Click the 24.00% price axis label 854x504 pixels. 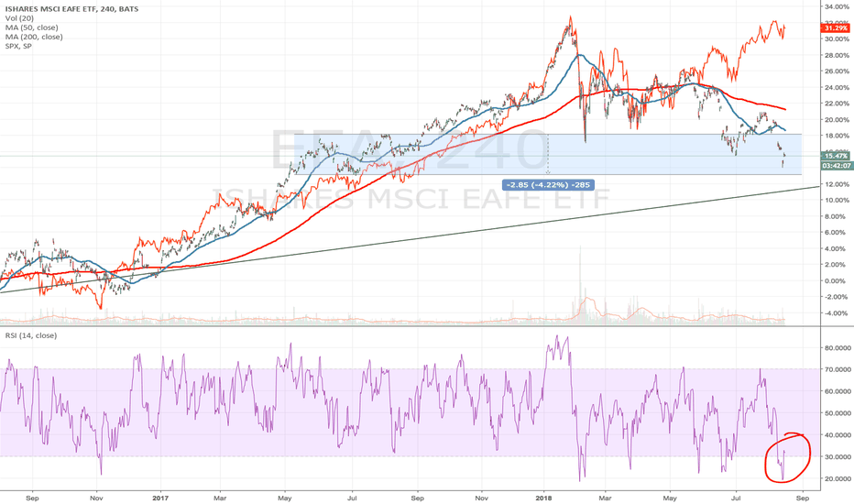pyautogui.click(x=838, y=87)
